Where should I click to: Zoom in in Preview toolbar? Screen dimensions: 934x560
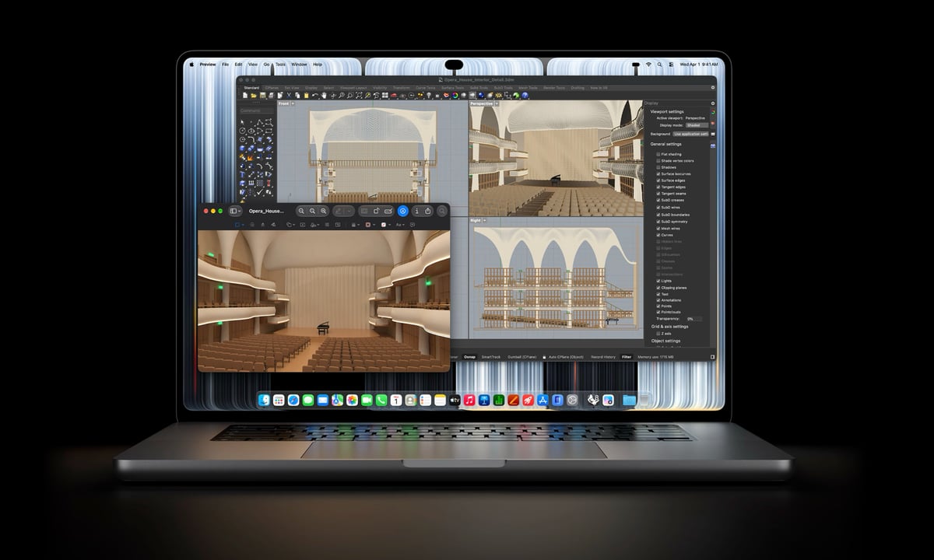pyautogui.click(x=323, y=211)
